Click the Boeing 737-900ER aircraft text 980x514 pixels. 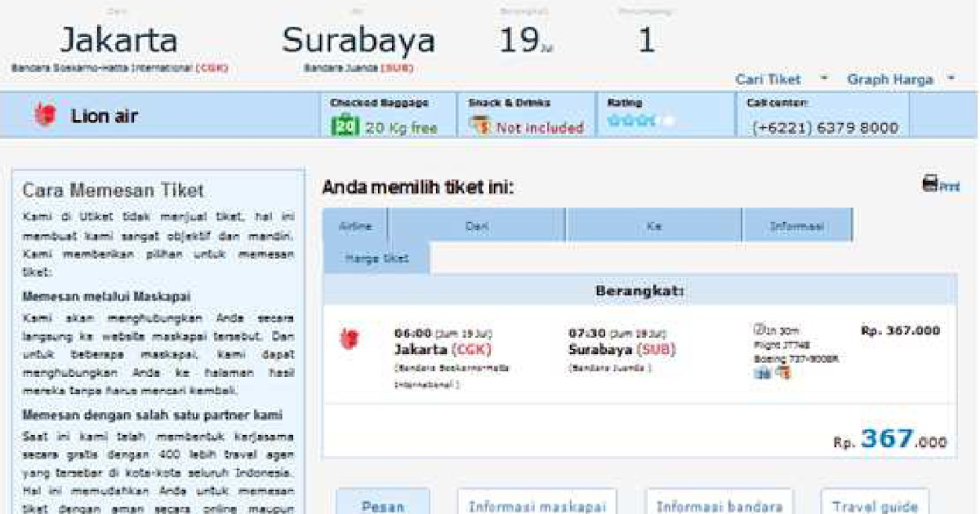tap(796, 358)
